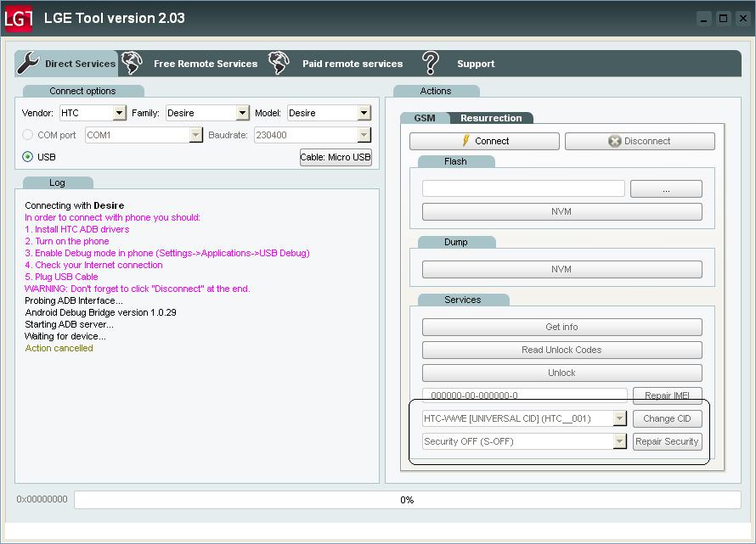Viewport: 756px width, 544px height.
Task: Click the IMEI 000000-00-000000-0 input field
Action: tap(525, 395)
